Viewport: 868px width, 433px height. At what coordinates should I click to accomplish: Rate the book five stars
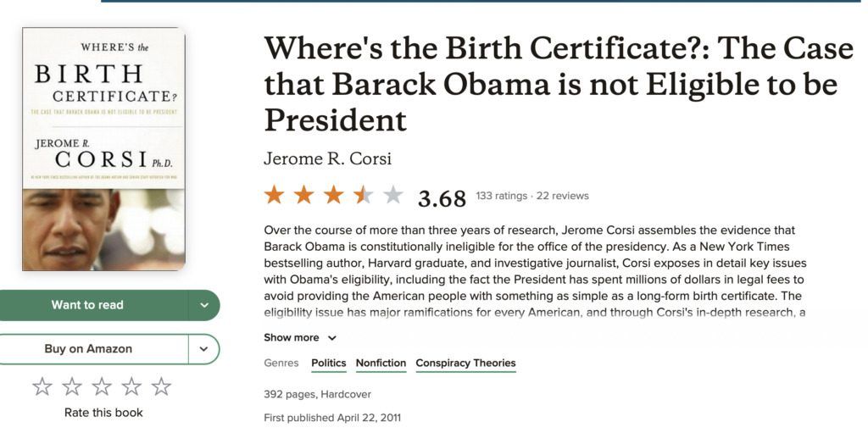pyautogui.click(x=161, y=387)
